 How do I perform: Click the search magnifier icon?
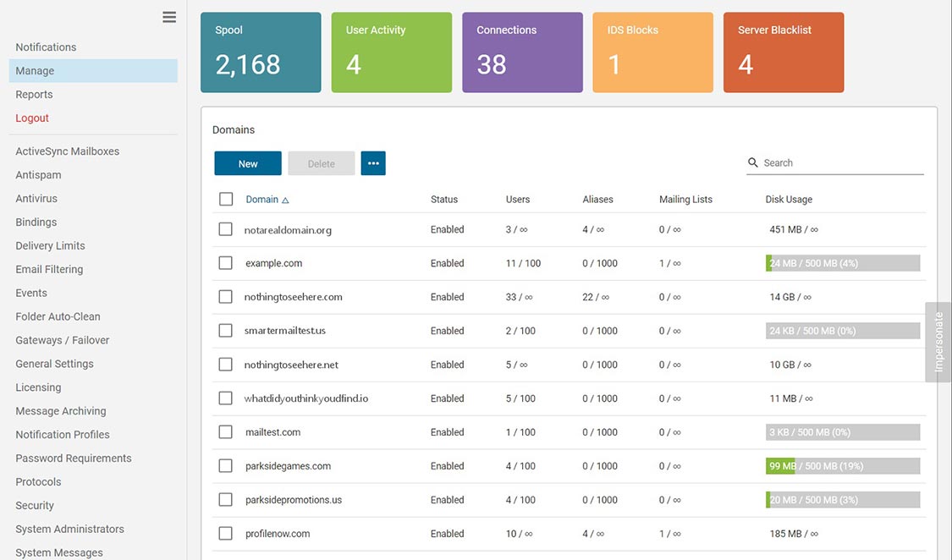pos(753,162)
